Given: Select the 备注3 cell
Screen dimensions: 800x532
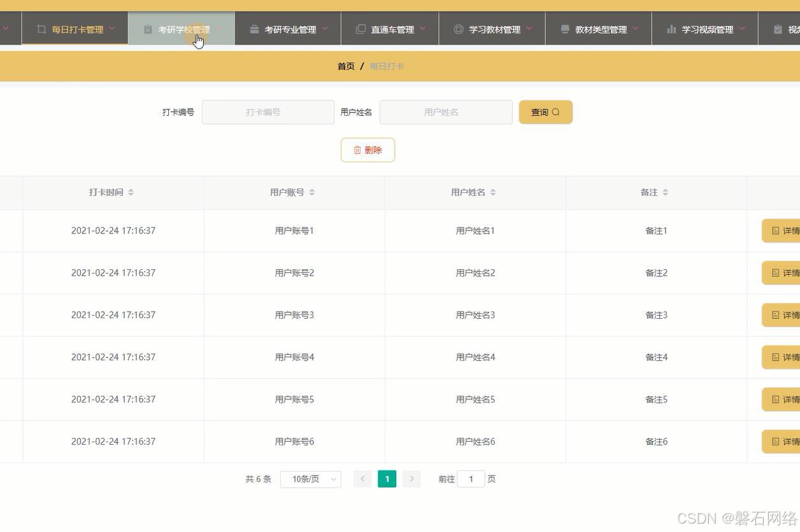Looking at the screenshot, I should tap(656, 315).
